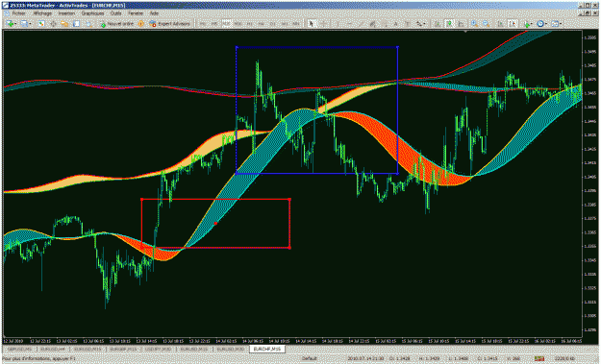Viewport: 601px width, 364px height.
Task: Open the Outils menu
Action: point(115,13)
